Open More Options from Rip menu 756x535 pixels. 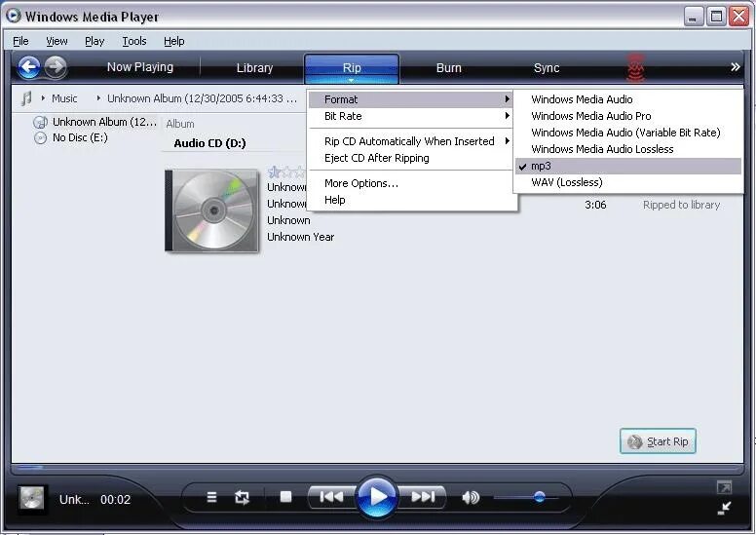click(410, 183)
